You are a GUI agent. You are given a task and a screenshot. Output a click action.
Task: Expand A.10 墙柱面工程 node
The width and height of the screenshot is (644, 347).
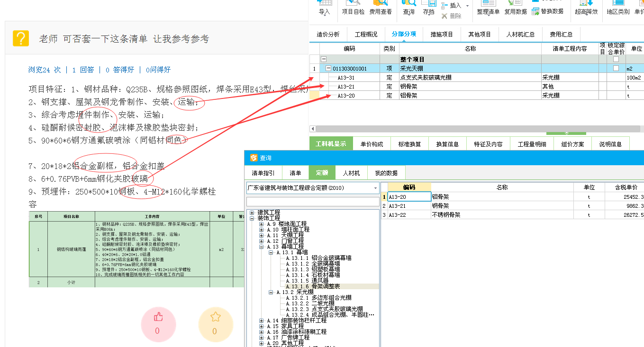click(x=262, y=230)
